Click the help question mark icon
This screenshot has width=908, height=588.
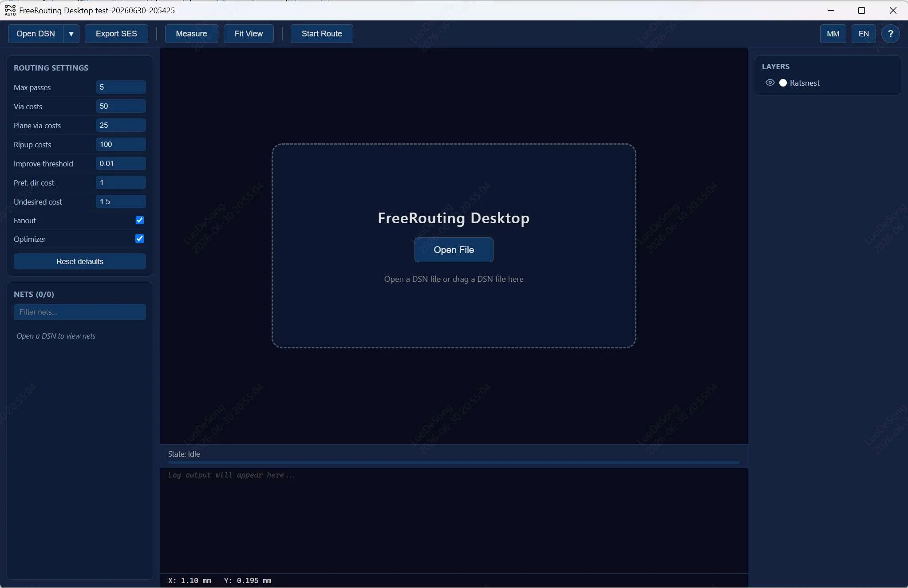890,34
